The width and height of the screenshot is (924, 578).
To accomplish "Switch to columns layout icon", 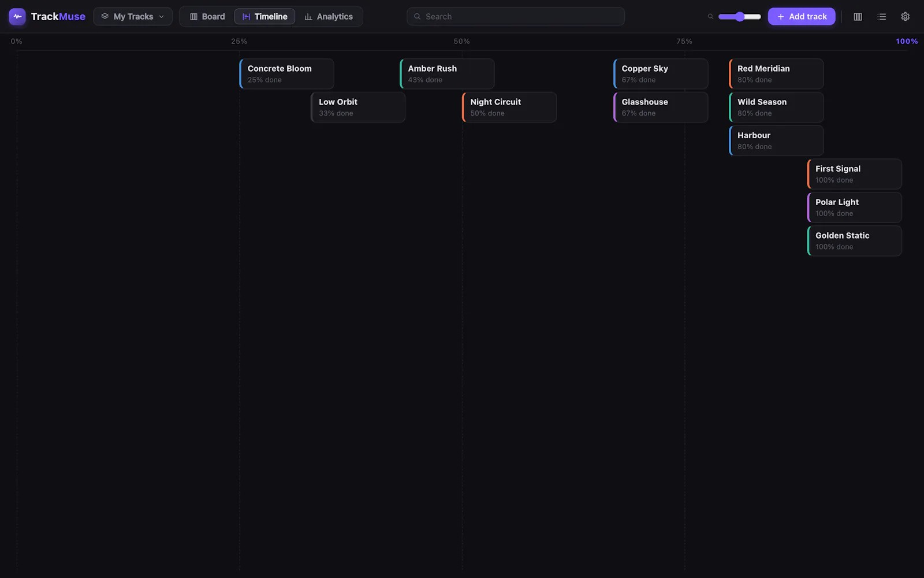I will [858, 17].
